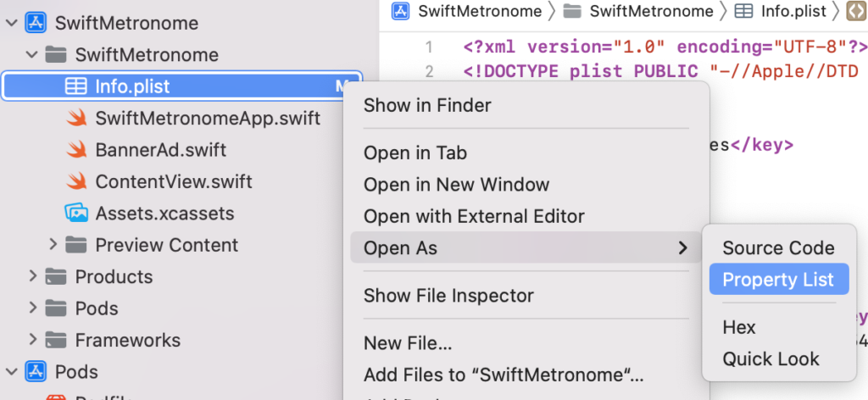Expand the Products folder
The width and height of the screenshot is (868, 400).
coord(32,276)
